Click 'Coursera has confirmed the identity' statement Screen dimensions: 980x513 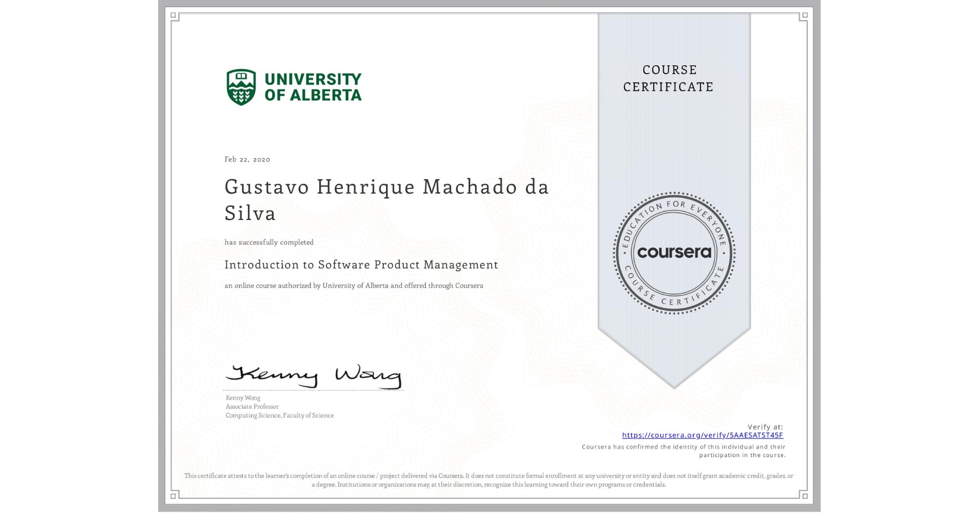pos(684,451)
